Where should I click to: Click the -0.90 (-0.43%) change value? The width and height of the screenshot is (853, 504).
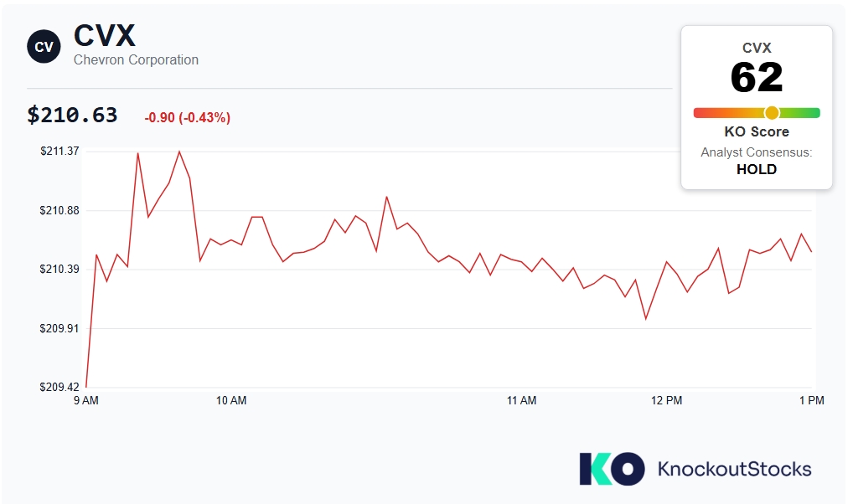pyautogui.click(x=188, y=117)
